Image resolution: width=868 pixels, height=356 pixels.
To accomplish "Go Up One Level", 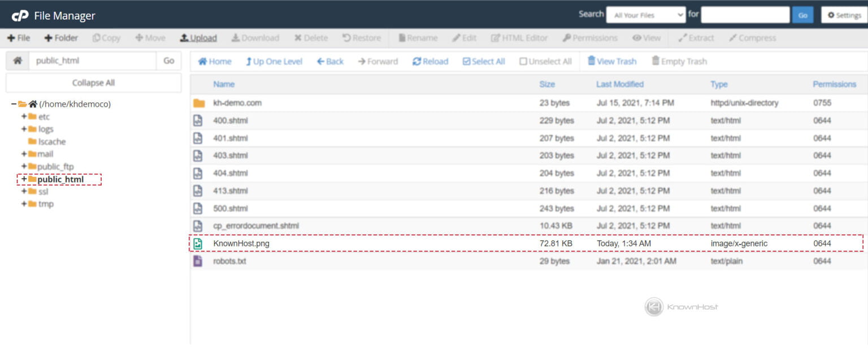I will 274,62.
